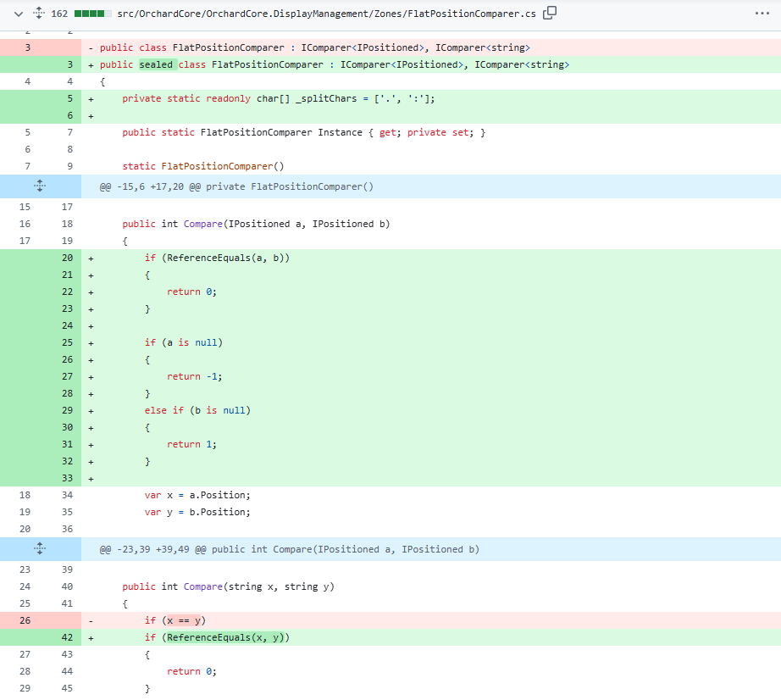
Task: Click 'Compare(string x, string y)' signature
Action: (x=259, y=587)
